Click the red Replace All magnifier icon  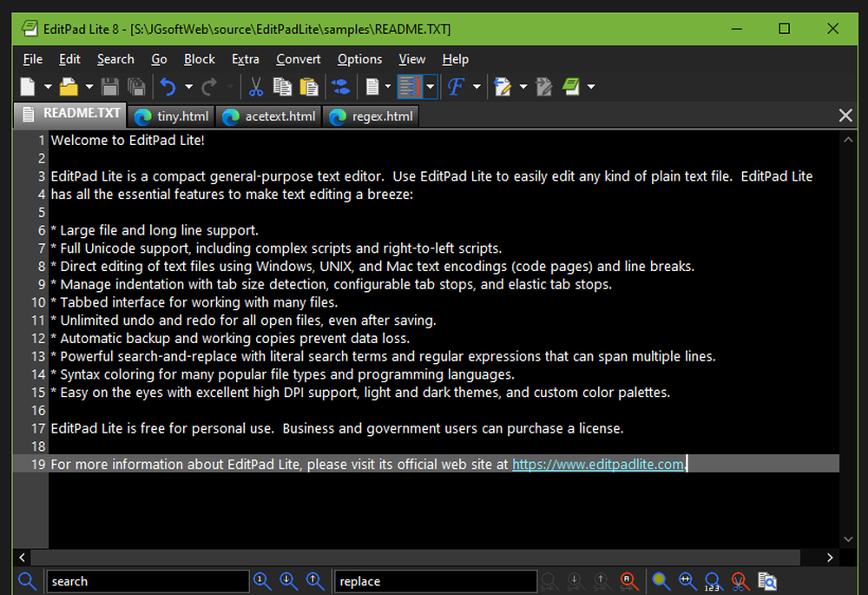pos(628,581)
